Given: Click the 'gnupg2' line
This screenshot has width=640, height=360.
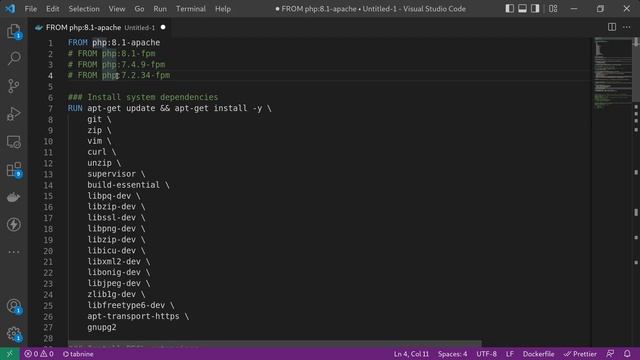Looking at the screenshot, I should pyautogui.click(x=102, y=327).
